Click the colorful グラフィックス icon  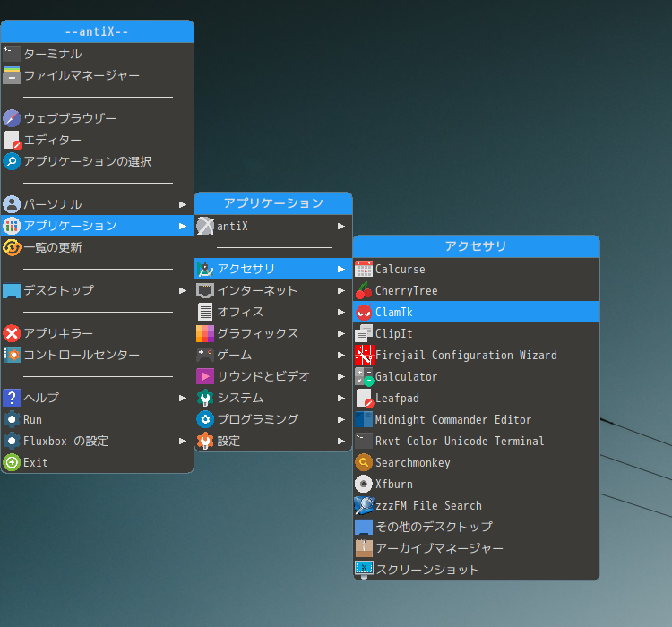click(x=205, y=333)
